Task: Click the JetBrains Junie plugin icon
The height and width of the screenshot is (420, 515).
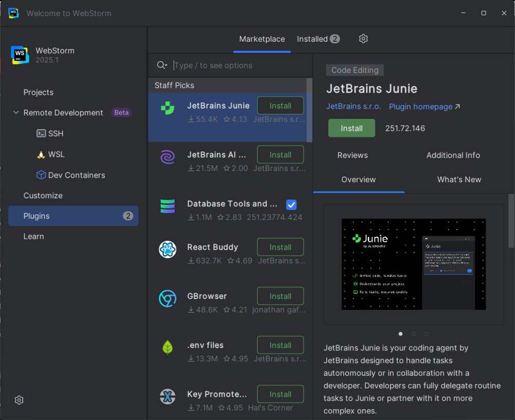Action: (167, 108)
